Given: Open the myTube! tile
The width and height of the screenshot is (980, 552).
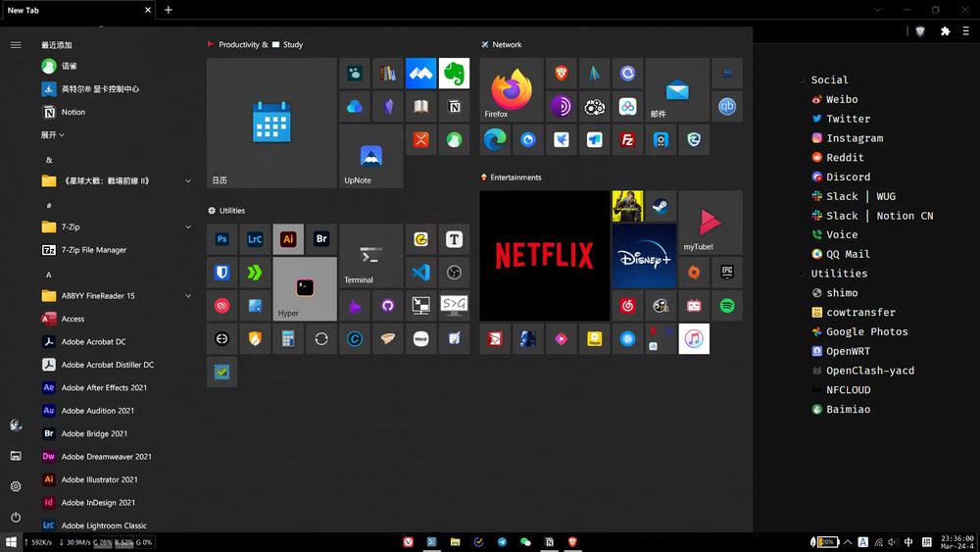Looking at the screenshot, I should click(710, 223).
